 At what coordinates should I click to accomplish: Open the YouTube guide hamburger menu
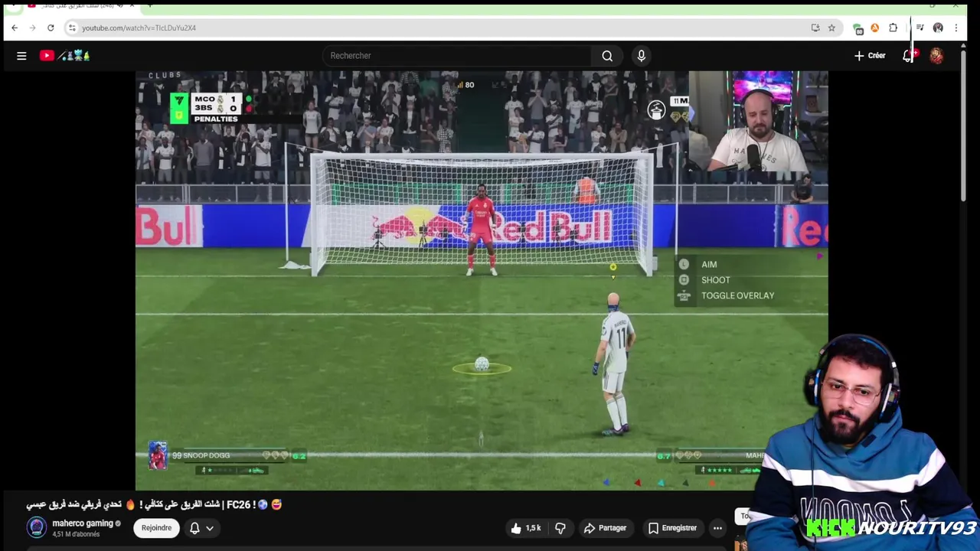pos(21,56)
